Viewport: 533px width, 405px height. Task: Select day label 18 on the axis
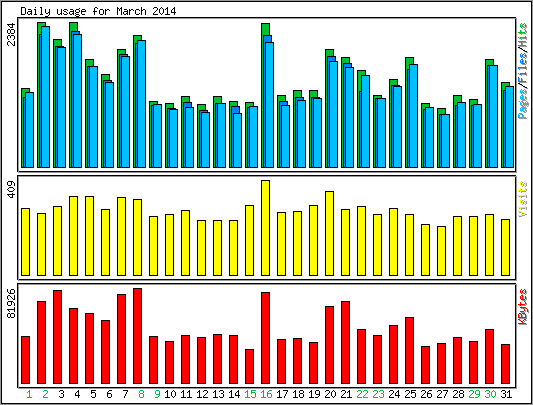298,394
